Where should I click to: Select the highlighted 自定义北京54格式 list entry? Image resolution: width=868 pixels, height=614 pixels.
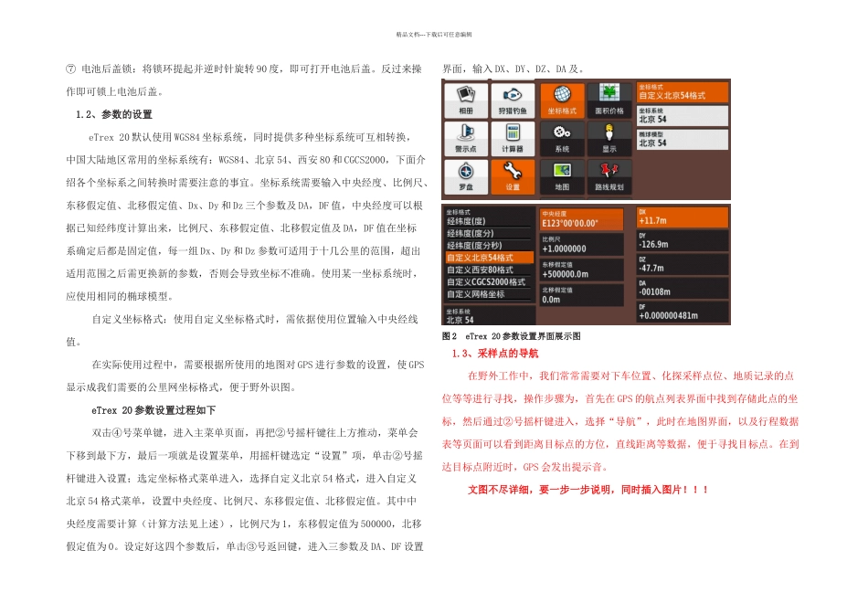(490, 258)
